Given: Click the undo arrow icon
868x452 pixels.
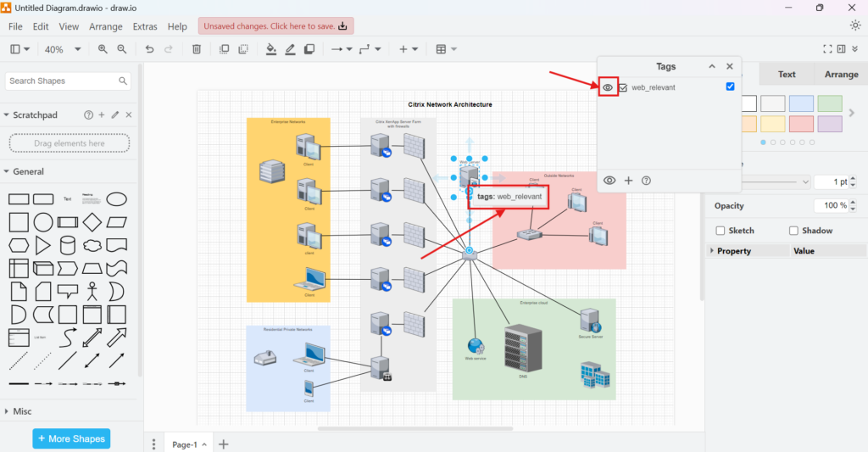Looking at the screenshot, I should (x=149, y=49).
